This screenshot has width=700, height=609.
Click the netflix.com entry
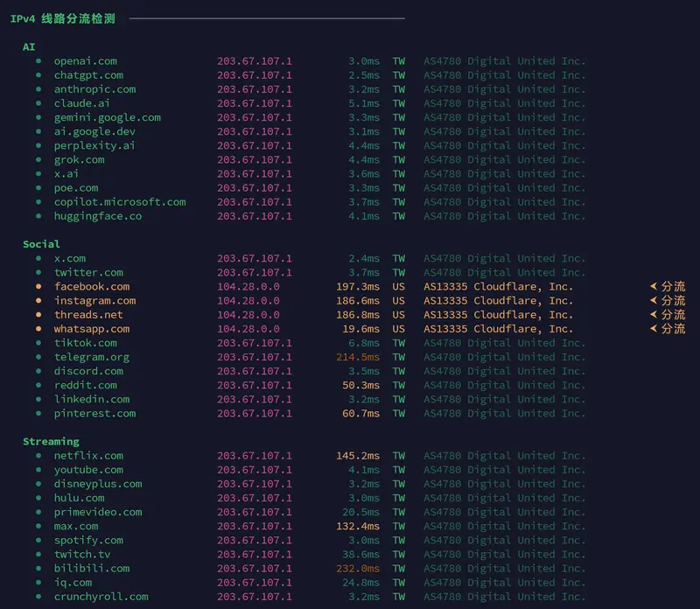(88, 456)
